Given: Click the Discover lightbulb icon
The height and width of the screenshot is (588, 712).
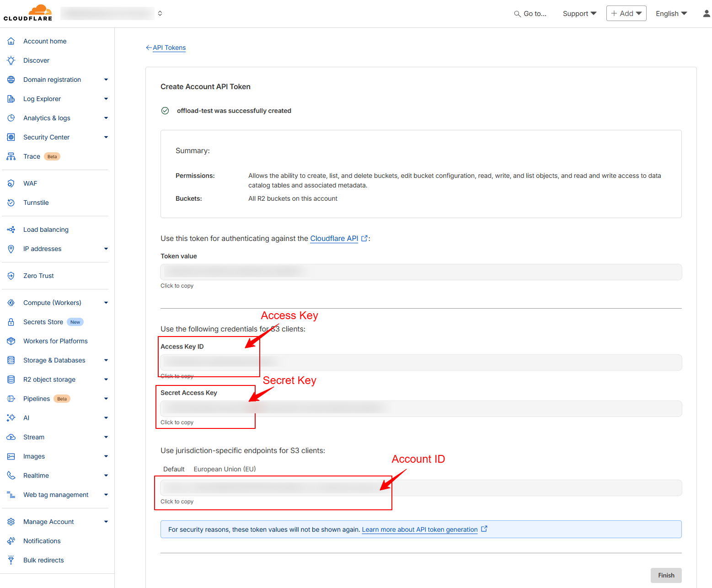Looking at the screenshot, I should (11, 60).
